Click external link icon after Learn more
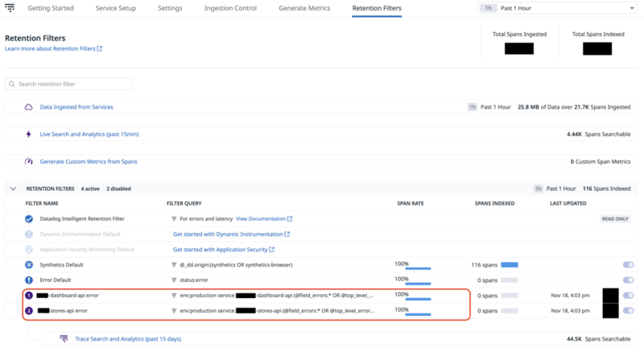Screen dimensions: 644x348 (x=99, y=48)
